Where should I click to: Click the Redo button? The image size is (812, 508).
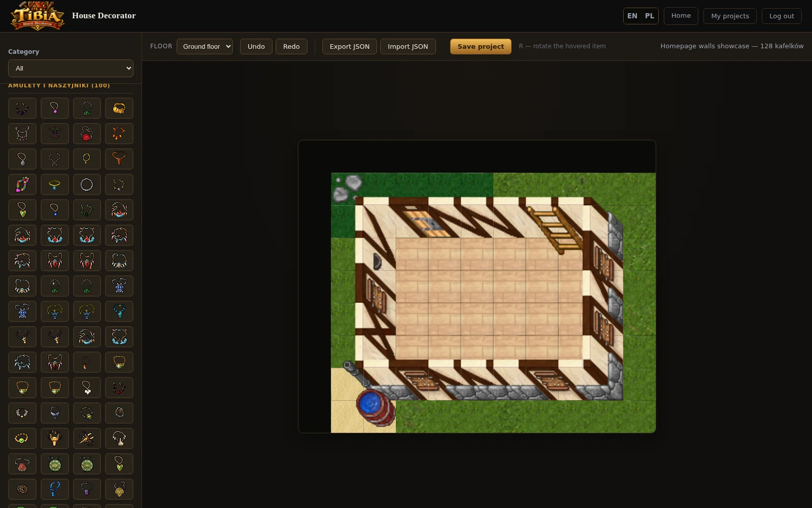click(x=291, y=46)
